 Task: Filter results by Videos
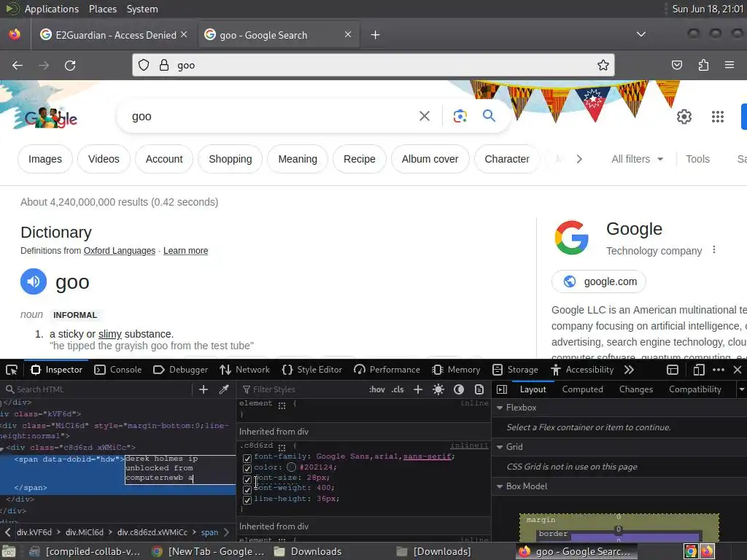(104, 159)
